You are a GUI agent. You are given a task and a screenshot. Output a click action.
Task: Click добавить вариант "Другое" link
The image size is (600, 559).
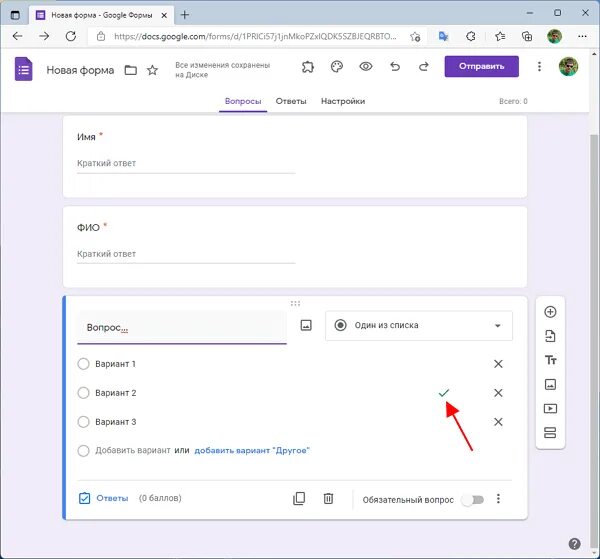click(252, 451)
